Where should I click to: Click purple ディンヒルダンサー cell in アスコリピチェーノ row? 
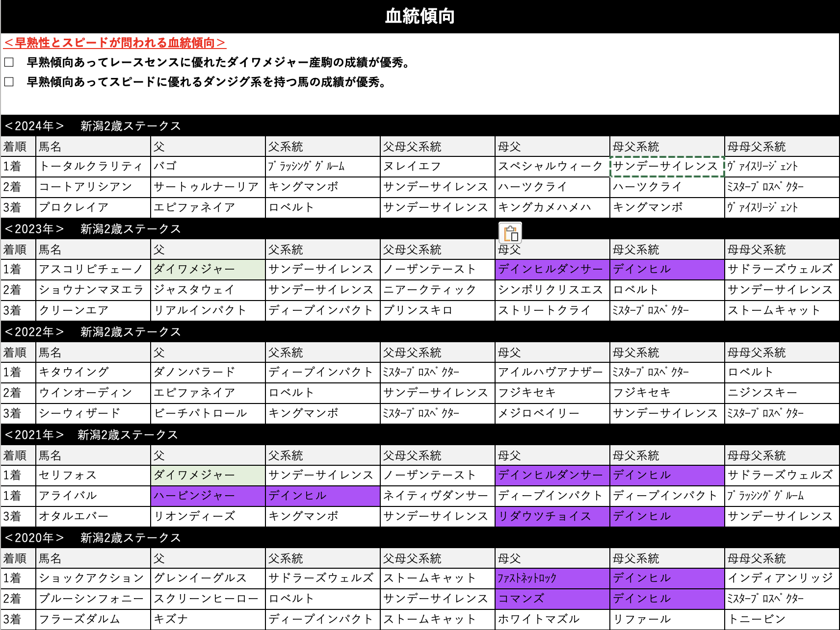552,270
